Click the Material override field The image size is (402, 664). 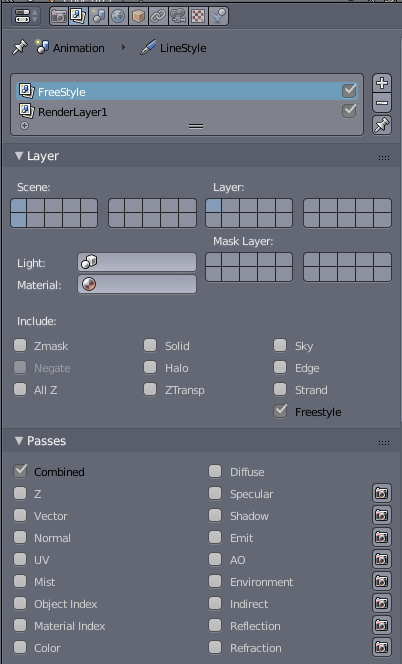(137, 285)
